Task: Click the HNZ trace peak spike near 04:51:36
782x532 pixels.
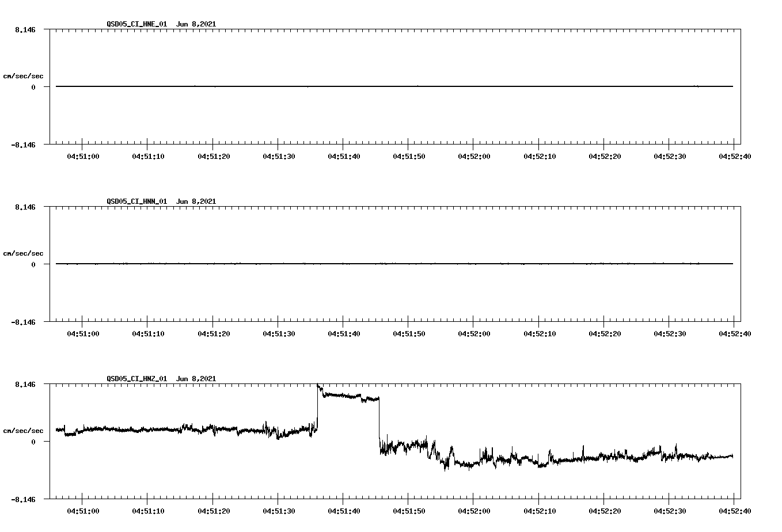Action: (x=318, y=386)
